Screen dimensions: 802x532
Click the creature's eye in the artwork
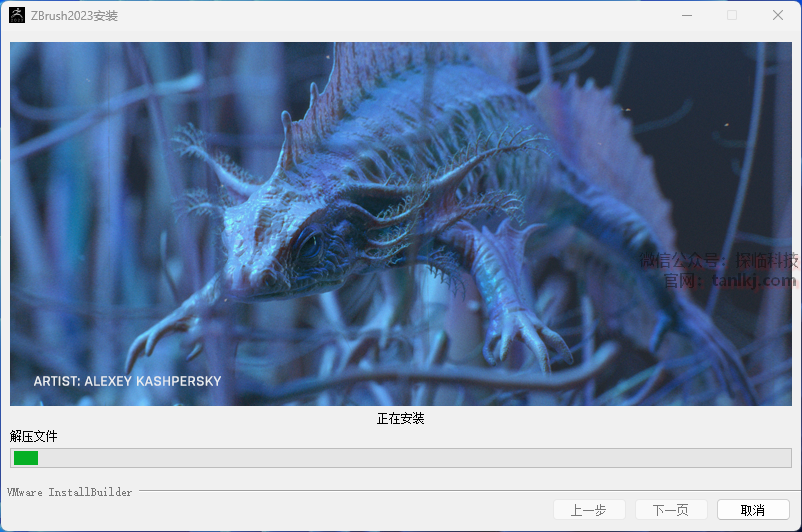pyautogui.click(x=306, y=244)
